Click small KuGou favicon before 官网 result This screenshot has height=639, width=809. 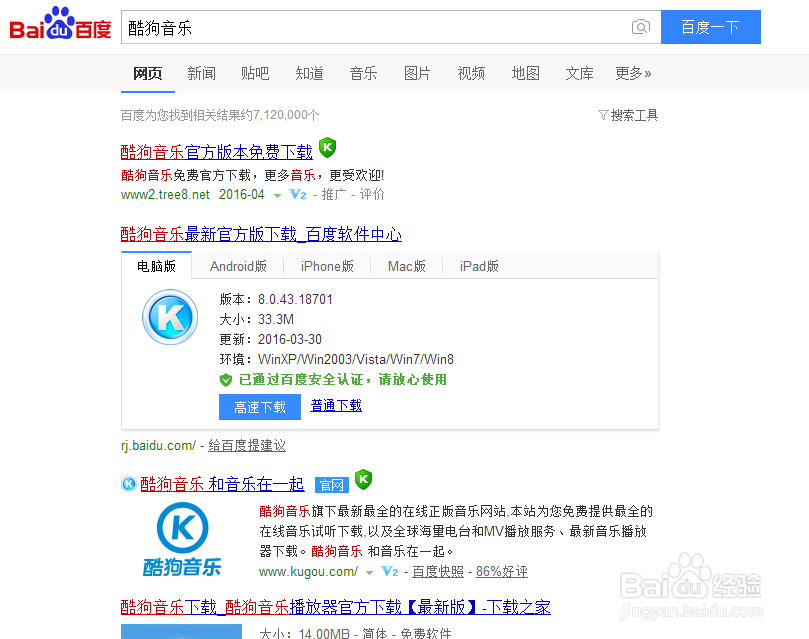128,484
